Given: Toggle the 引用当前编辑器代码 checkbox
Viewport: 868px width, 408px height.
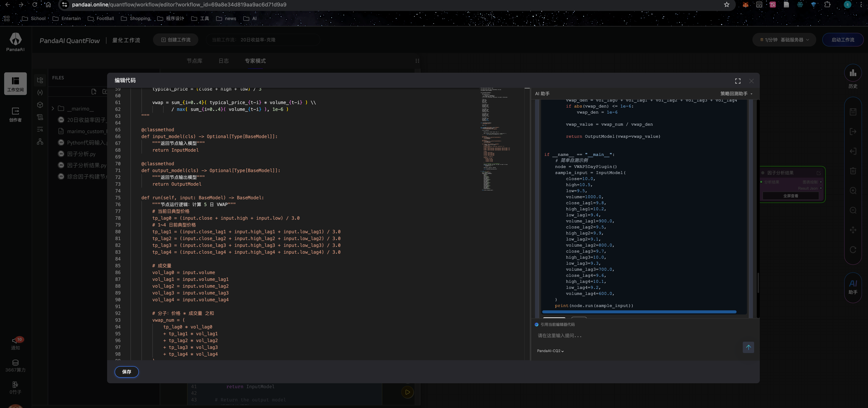Looking at the screenshot, I should [536, 325].
